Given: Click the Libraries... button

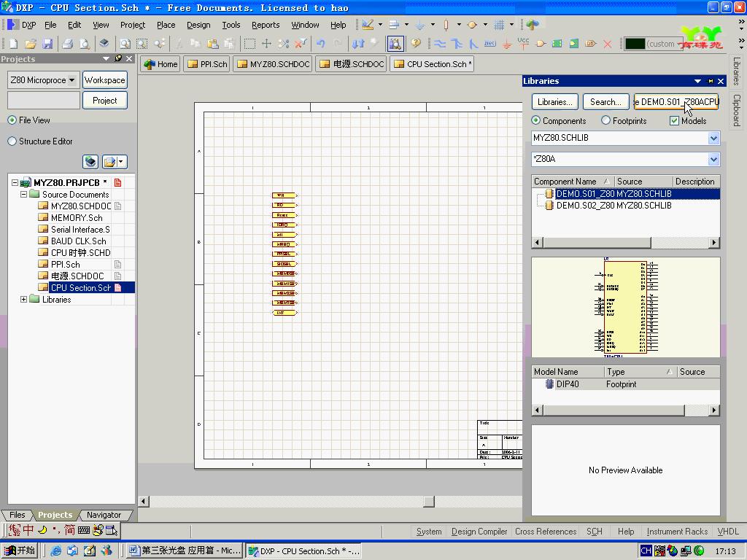Looking at the screenshot, I should (554, 102).
